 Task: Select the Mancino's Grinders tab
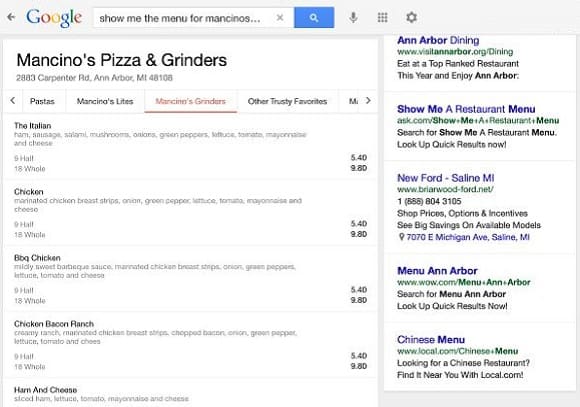tap(190, 101)
